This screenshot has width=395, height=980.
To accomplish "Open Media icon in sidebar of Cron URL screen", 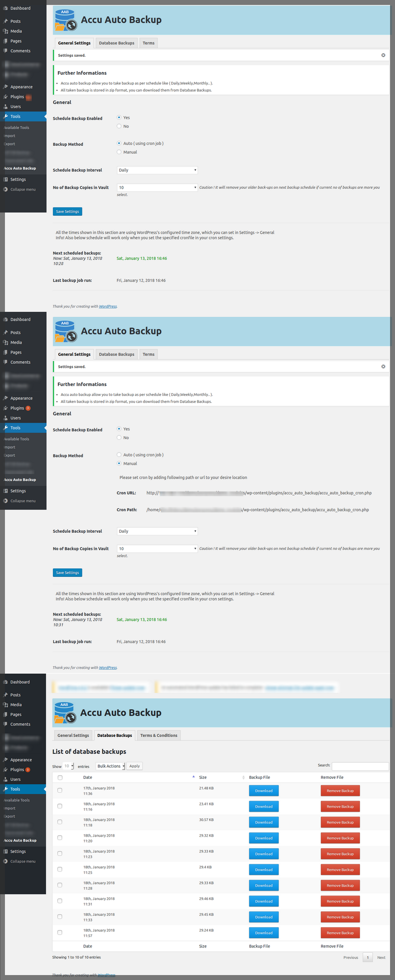I will tap(5, 342).
